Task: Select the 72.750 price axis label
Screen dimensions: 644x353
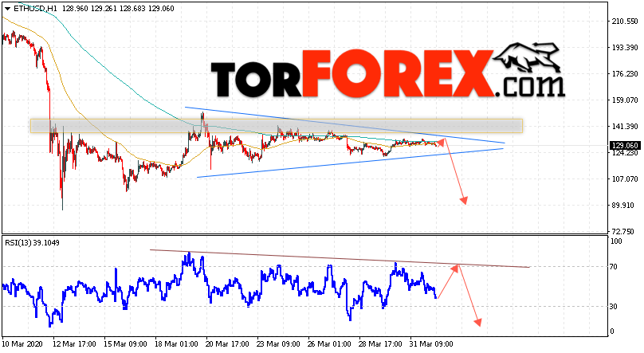Action: click(x=625, y=232)
